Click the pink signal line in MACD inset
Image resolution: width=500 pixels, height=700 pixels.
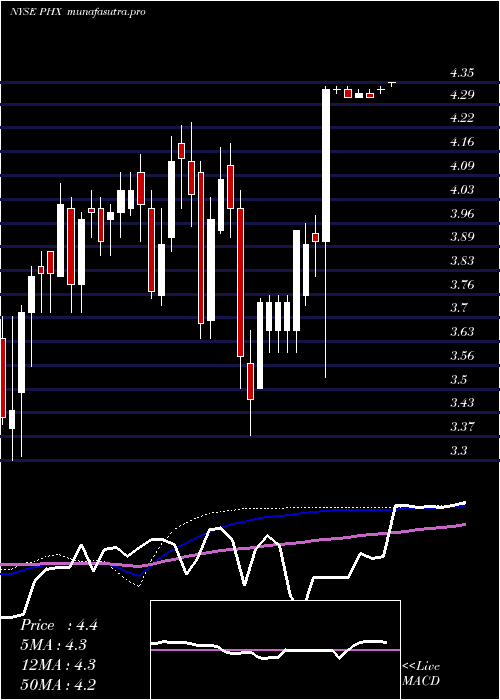point(275,650)
